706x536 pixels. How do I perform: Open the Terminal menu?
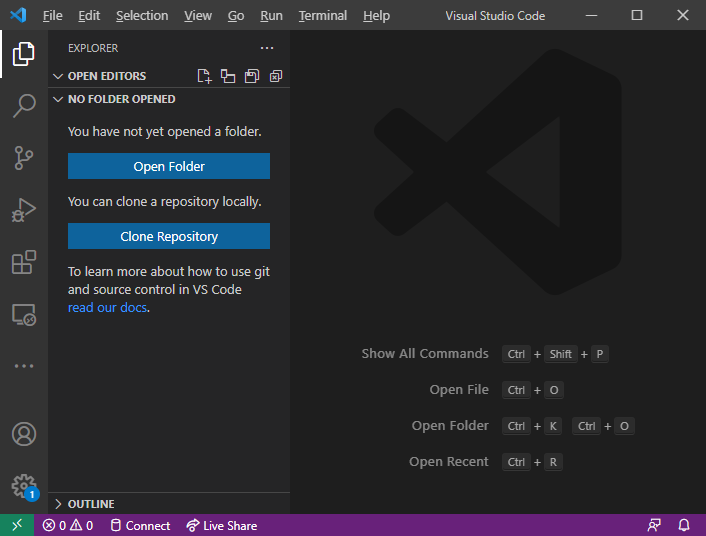pyautogui.click(x=323, y=16)
